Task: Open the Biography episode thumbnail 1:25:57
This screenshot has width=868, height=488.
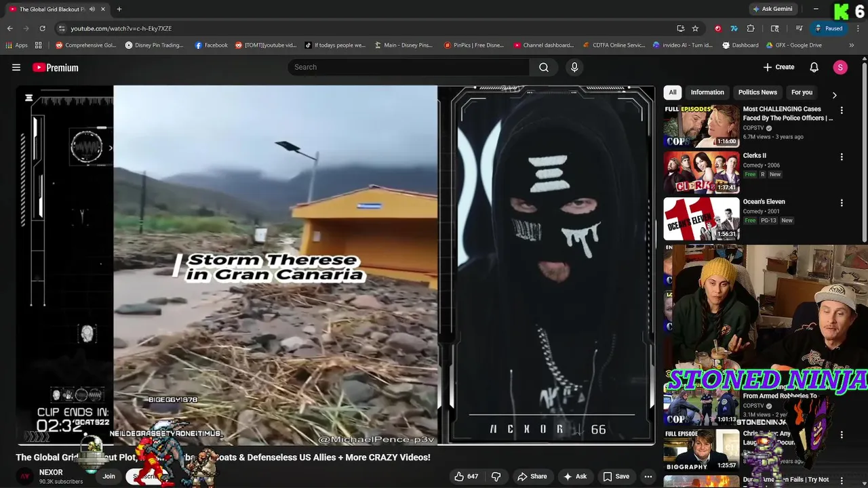Action: pyautogui.click(x=701, y=449)
